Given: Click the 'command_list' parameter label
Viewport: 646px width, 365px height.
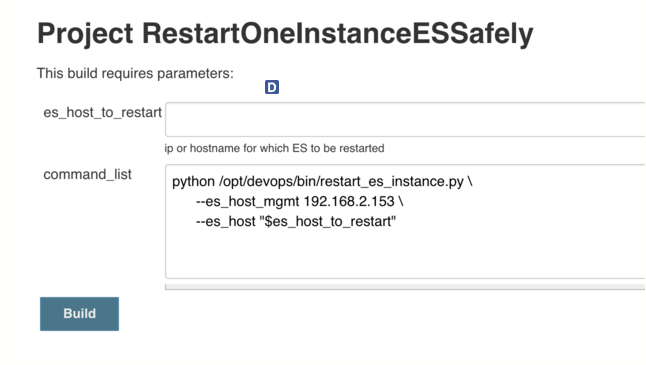Looking at the screenshot, I should pyautogui.click(x=87, y=174).
